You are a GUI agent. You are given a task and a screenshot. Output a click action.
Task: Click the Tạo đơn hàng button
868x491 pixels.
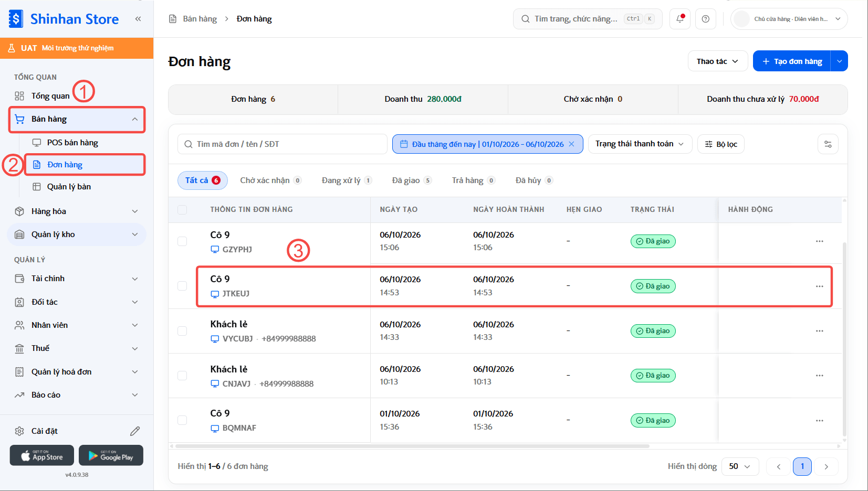792,61
